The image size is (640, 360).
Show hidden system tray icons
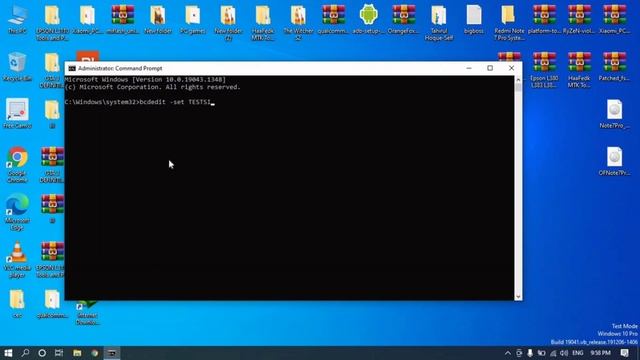pos(507,353)
